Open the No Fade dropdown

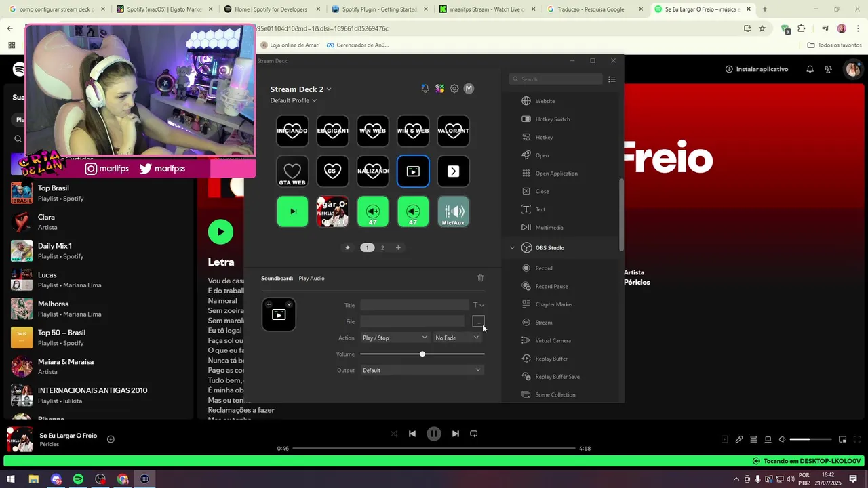coord(457,338)
